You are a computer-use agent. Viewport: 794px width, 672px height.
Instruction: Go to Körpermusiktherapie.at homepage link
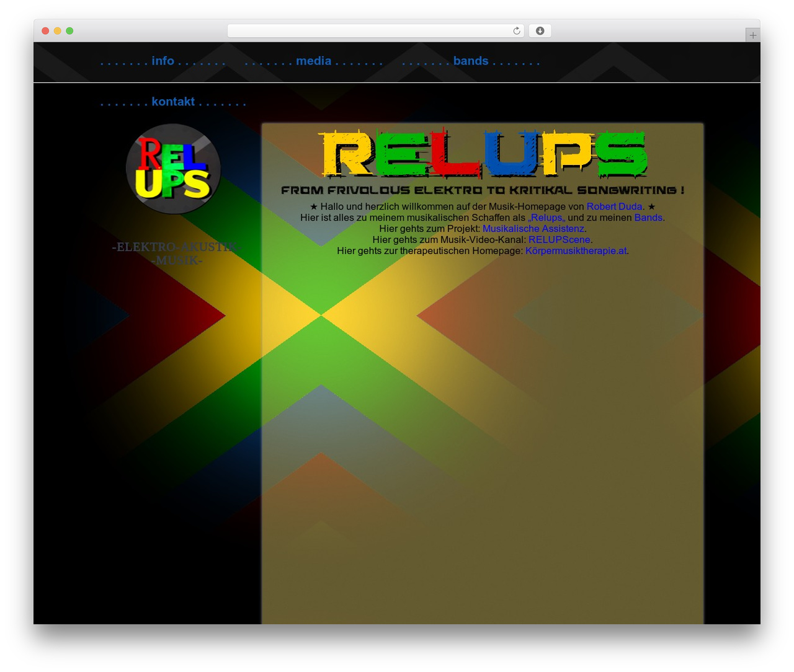[576, 251]
